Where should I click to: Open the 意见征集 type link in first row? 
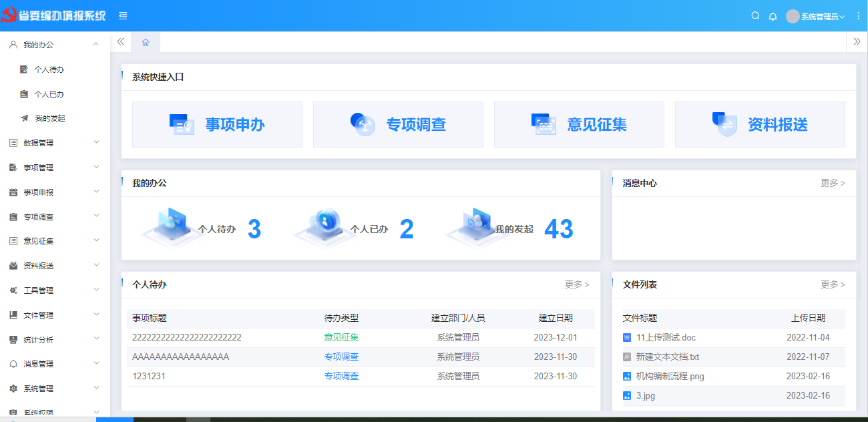(x=341, y=338)
